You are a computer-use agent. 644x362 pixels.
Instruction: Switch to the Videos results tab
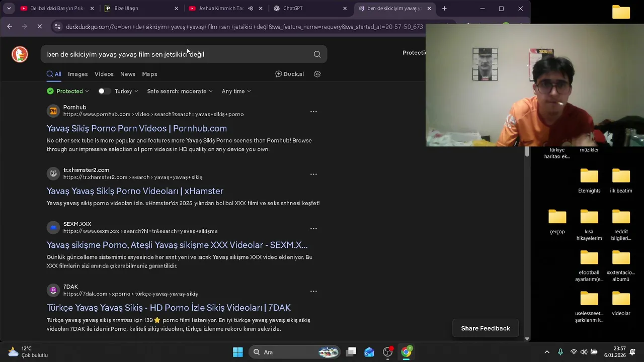(x=104, y=74)
